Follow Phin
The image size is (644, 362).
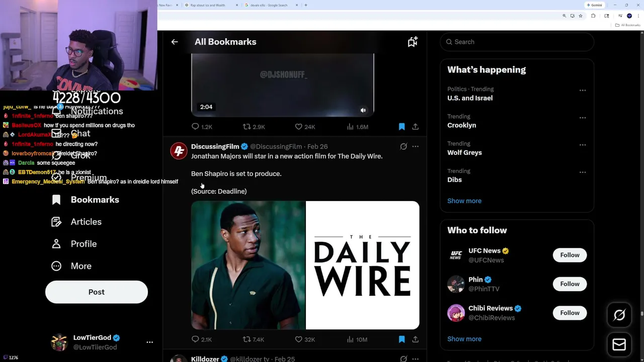pyautogui.click(x=570, y=284)
